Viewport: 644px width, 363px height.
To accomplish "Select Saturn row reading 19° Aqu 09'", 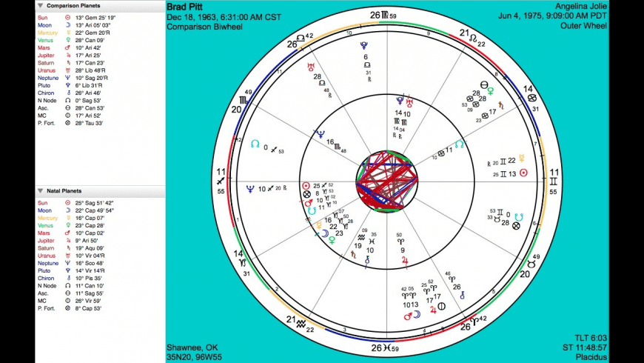I will tap(71, 248).
